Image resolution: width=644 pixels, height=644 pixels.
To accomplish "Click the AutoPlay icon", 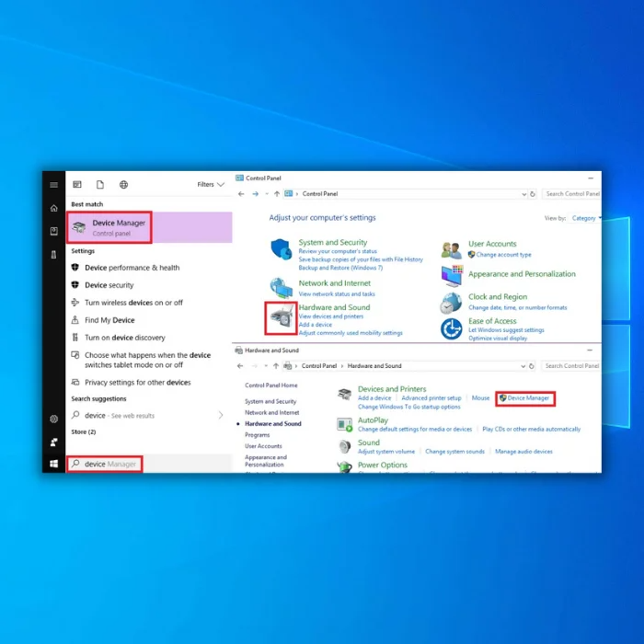I will click(344, 424).
